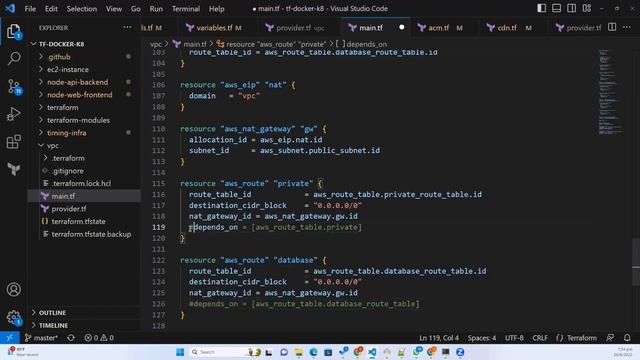The width and height of the screenshot is (640, 360).
Task: Open the Source Control view
Action: (x=14, y=87)
